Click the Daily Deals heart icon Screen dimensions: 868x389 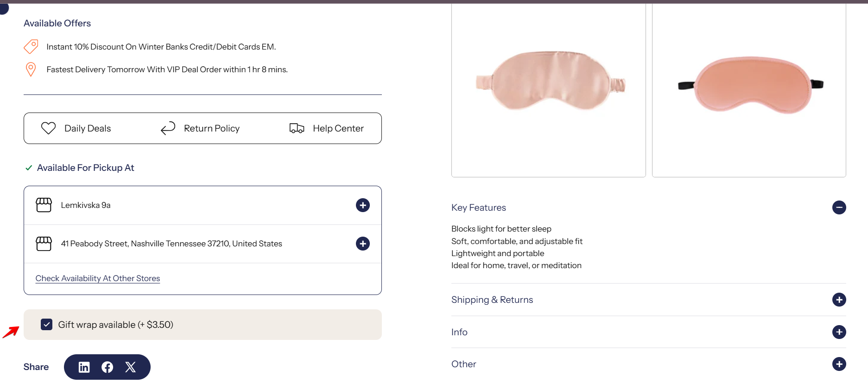(x=48, y=128)
